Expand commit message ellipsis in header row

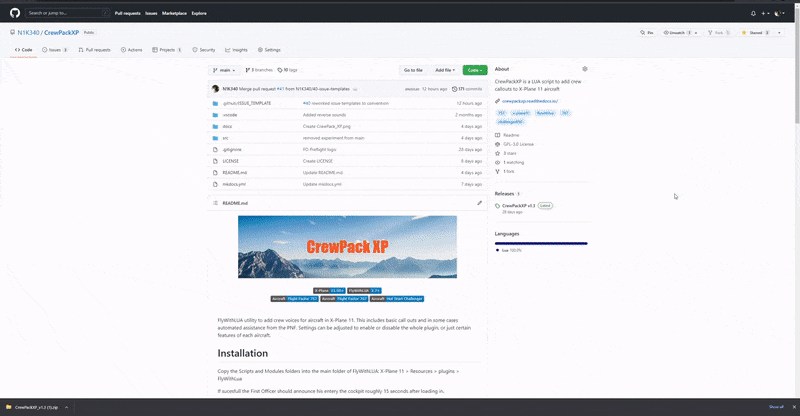tap(355, 89)
